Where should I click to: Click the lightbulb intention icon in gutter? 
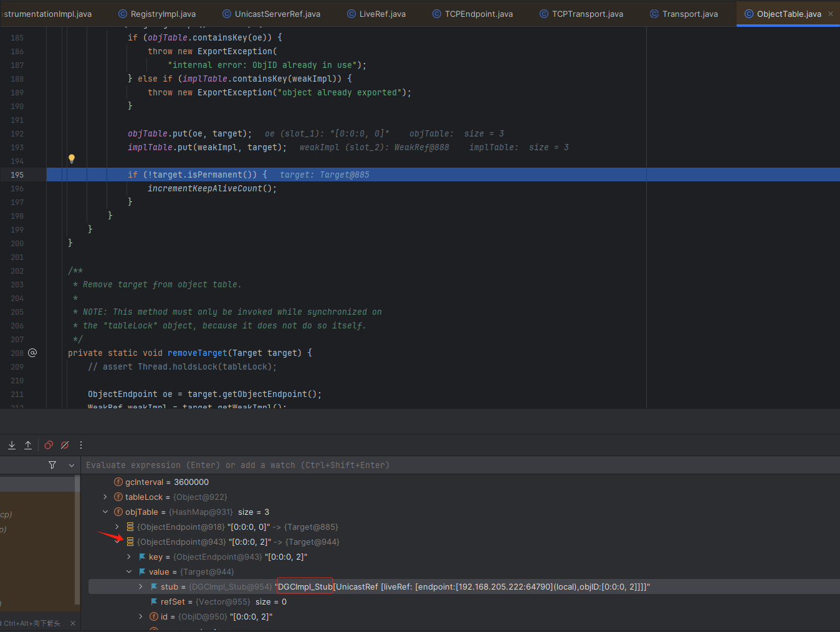pyautogui.click(x=72, y=159)
